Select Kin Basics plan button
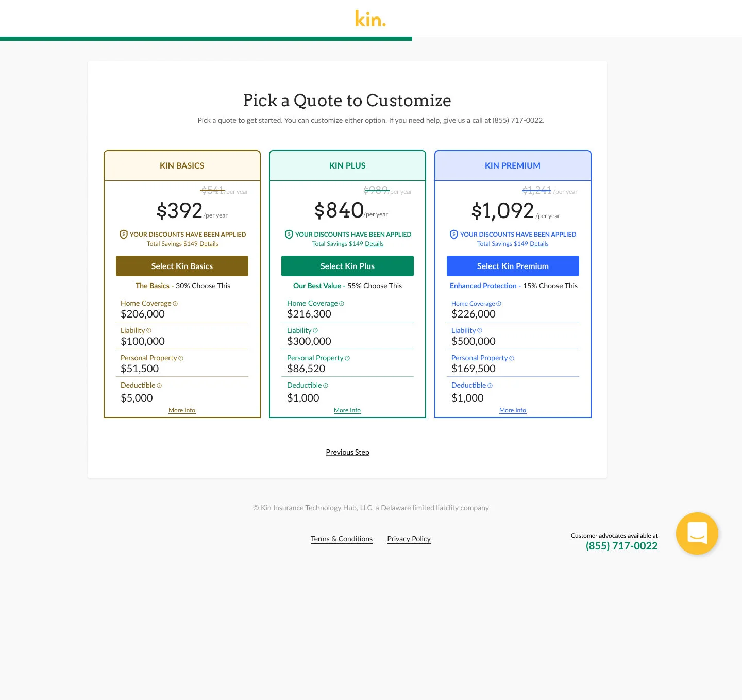This screenshot has width=742, height=700. click(182, 266)
